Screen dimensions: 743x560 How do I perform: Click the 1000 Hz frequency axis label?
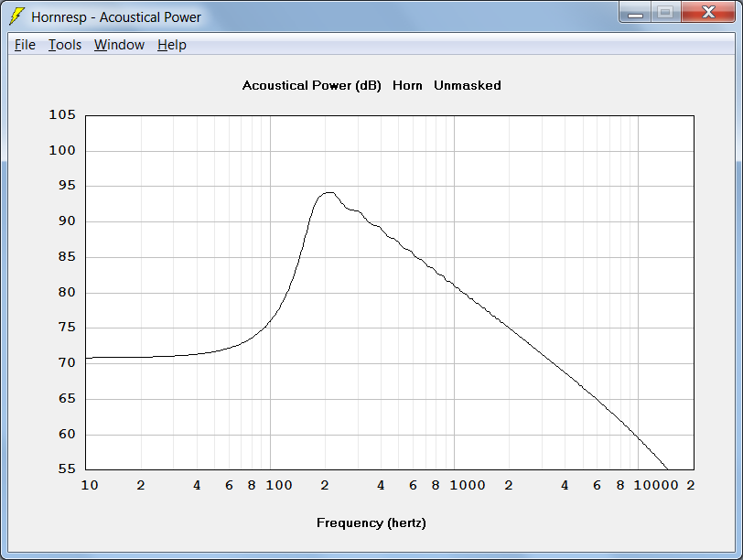click(468, 486)
